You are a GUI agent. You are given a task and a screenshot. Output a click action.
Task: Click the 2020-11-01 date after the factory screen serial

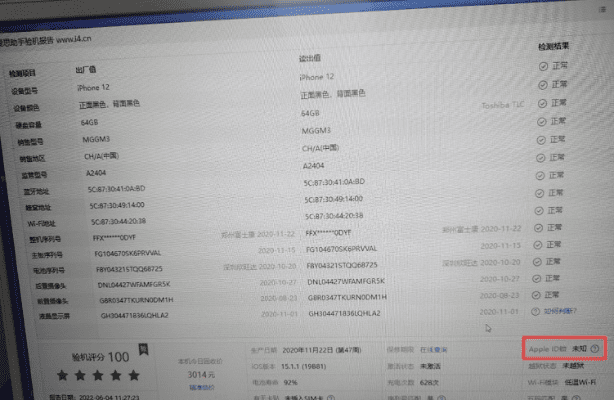pyautogui.click(x=280, y=314)
